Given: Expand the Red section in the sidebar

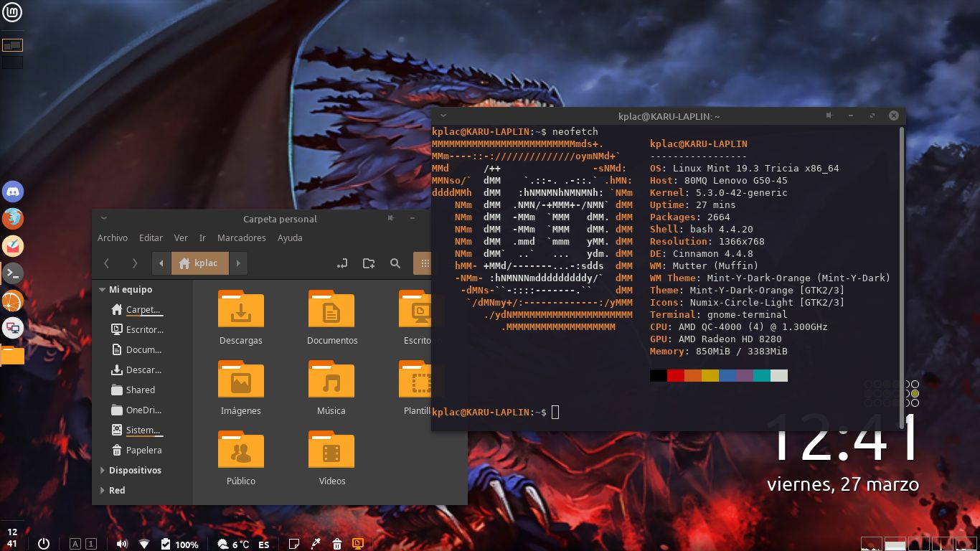Looking at the screenshot, I should (101, 490).
